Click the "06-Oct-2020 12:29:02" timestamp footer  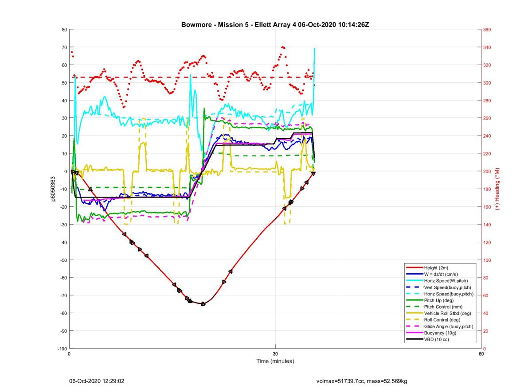(97, 381)
